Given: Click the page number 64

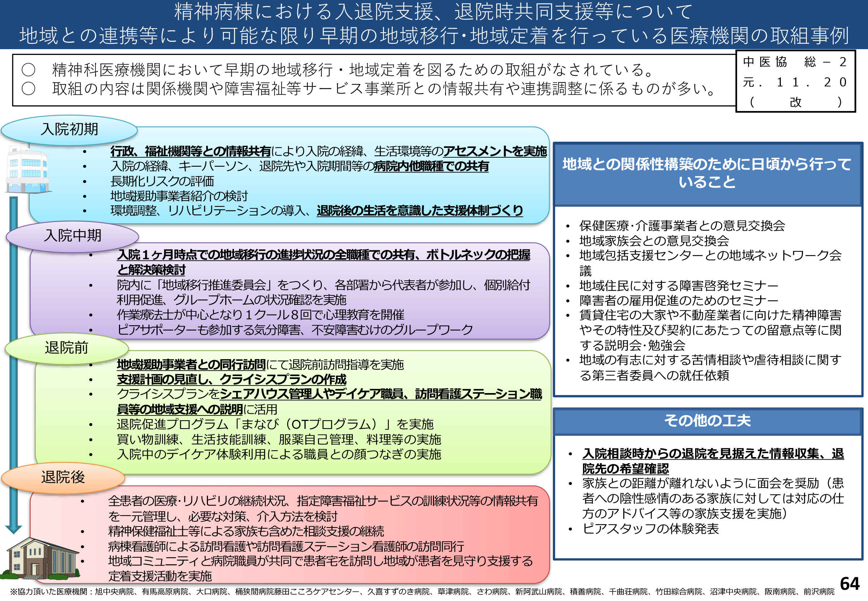Looking at the screenshot, I should [x=850, y=584].
